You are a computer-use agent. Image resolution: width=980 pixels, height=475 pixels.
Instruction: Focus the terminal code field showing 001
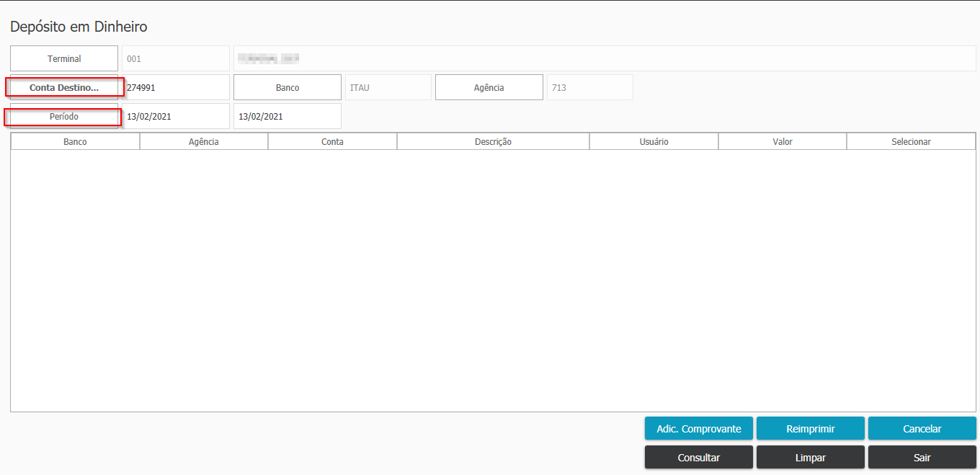point(176,58)
